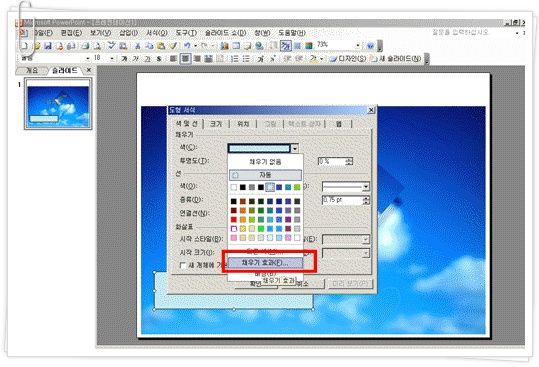Open the fill 색(C) dropdown arrow
This screenshot has width=539, height=367.
coord(295,149)
